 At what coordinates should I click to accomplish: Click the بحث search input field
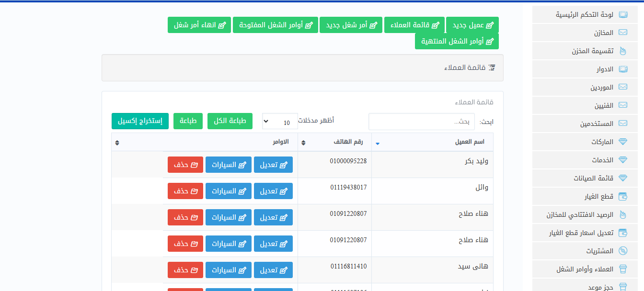point(422,122)
